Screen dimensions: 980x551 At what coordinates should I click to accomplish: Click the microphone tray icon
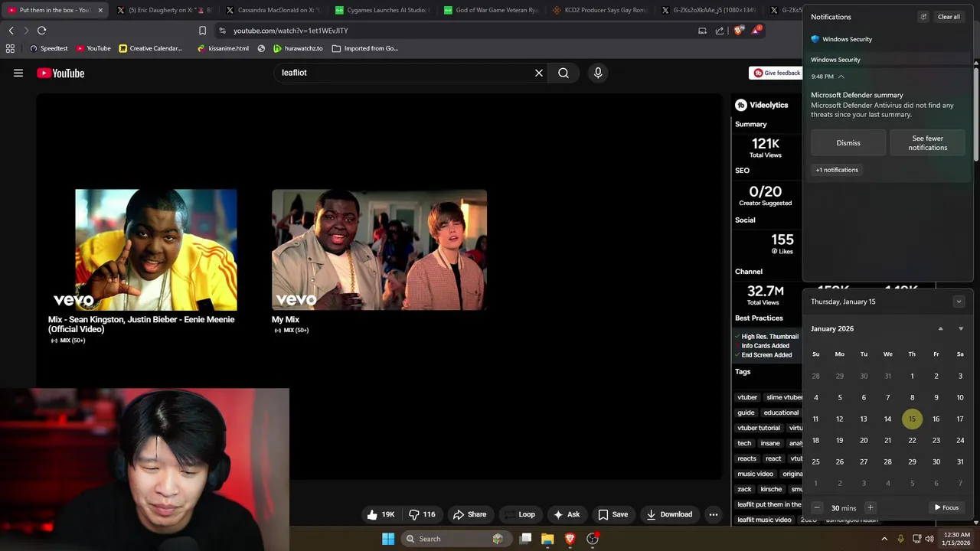coord(900,539)
